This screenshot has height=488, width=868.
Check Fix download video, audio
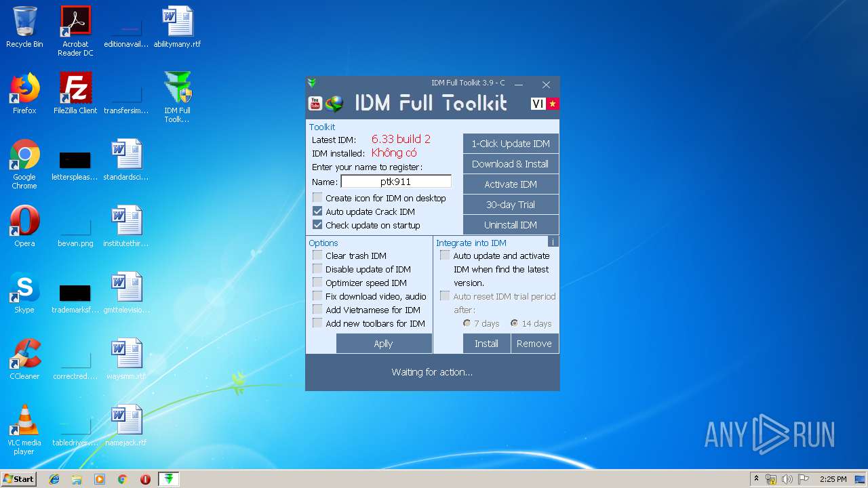[317, 296]
